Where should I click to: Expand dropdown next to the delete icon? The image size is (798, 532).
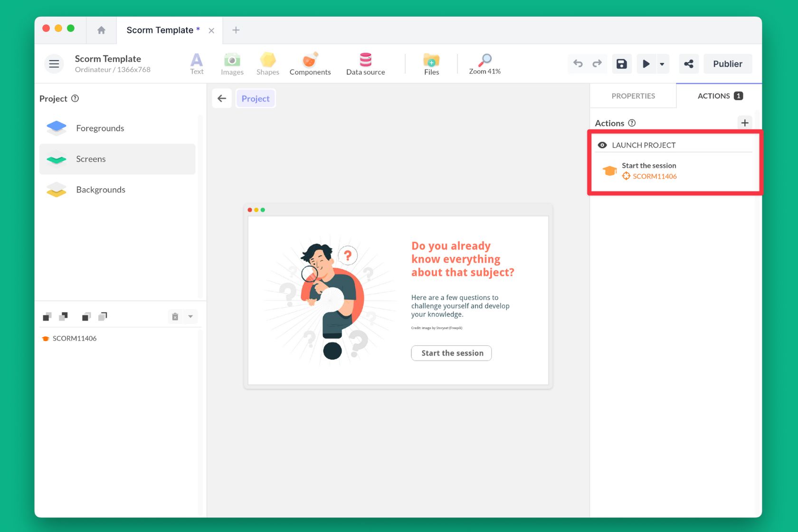pyautogui.click(x=190, y=316)
